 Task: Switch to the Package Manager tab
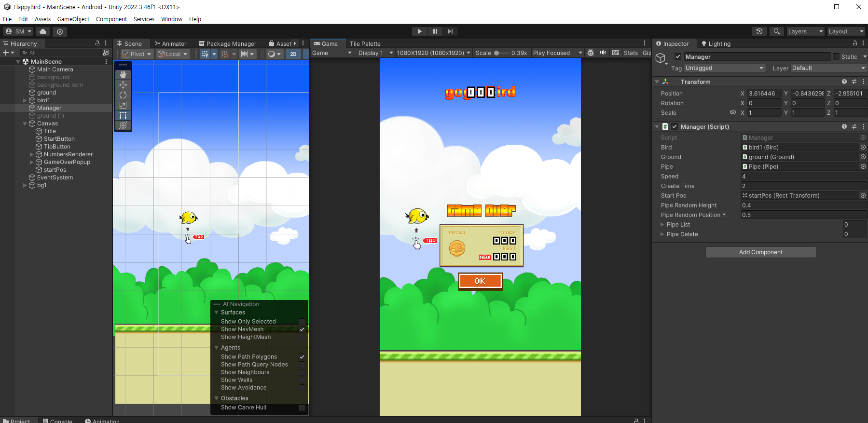point(228,43)
